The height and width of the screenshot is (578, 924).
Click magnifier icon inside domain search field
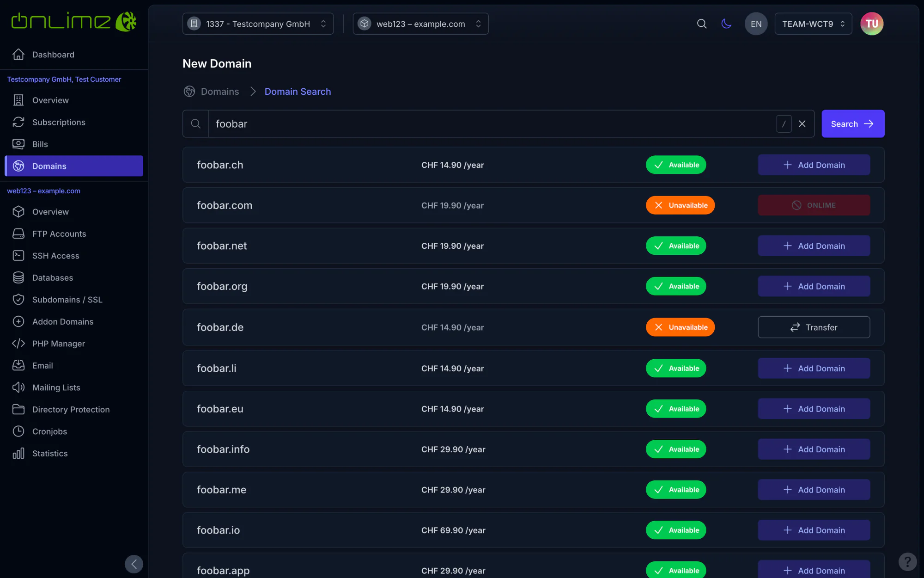[x=196, y=123]
